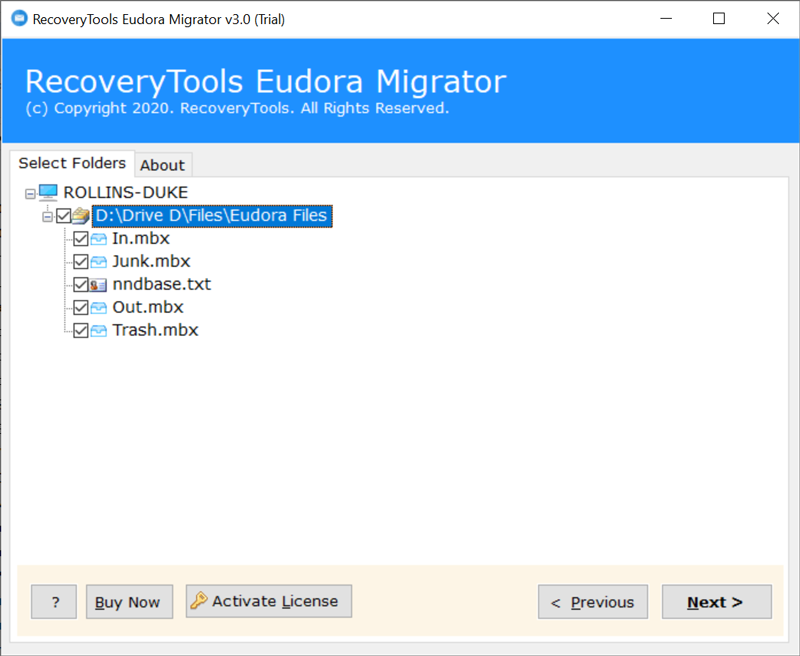Screen dimensions: 800x656
Task: Click the Activate License button
Action: coord(269,601)
